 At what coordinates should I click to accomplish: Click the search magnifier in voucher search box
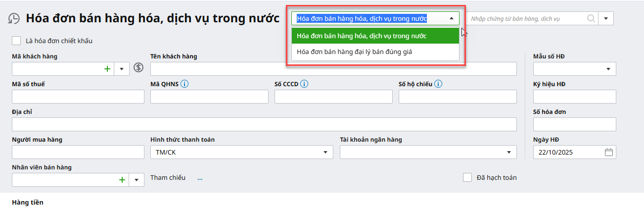[591, 18]
